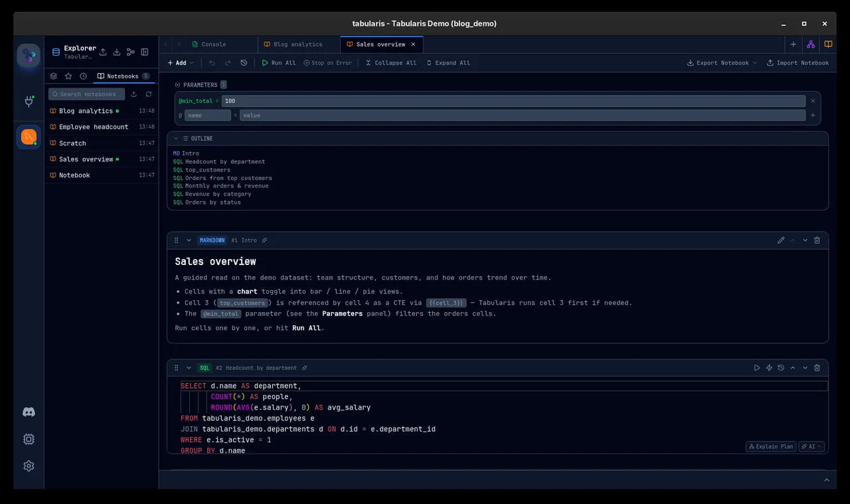Open the Employee headcount notebook

click(x=102, y=127)
